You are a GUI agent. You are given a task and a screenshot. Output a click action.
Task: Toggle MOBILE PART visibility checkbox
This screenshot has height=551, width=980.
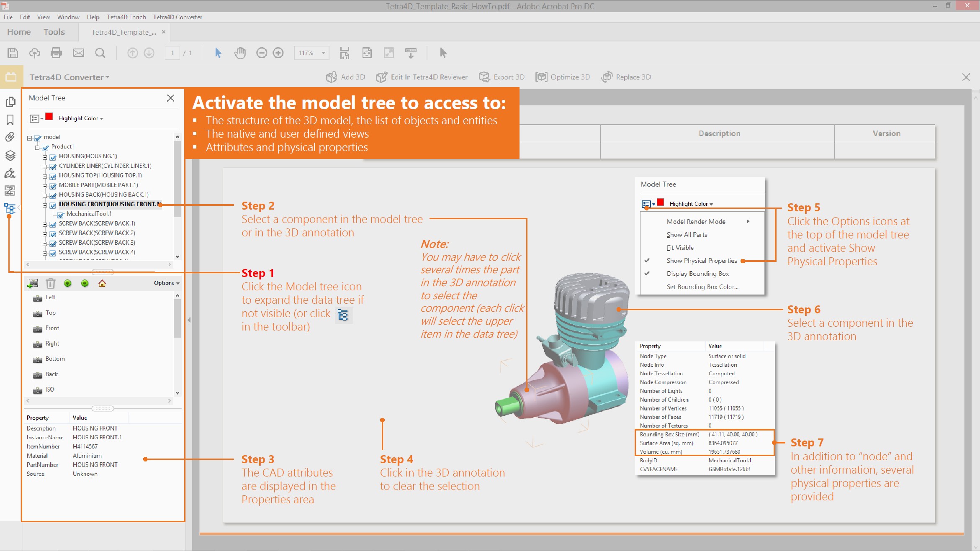53,186
